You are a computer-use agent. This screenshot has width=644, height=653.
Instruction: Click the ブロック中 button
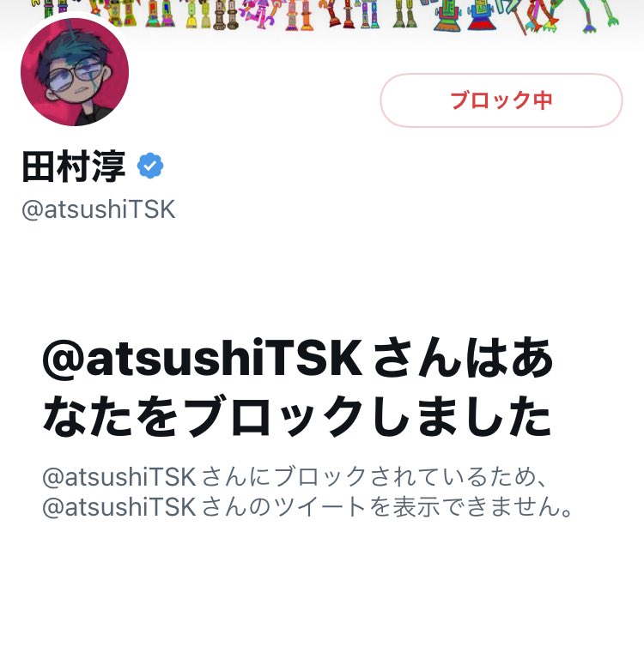501,100
